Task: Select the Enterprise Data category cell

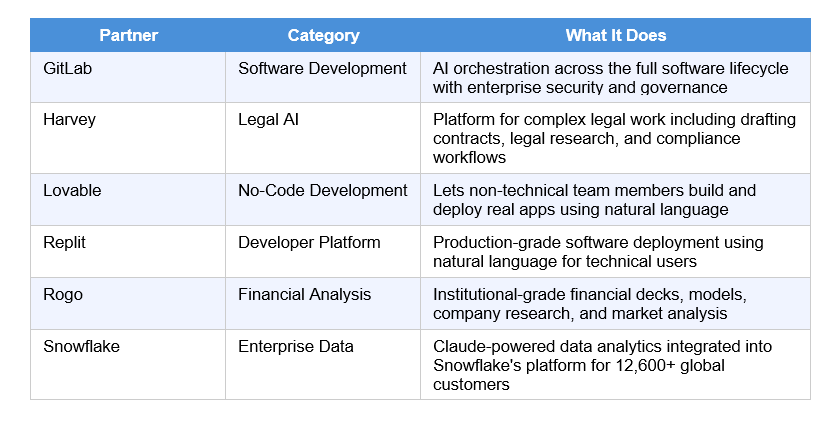Action: [295, 347]
